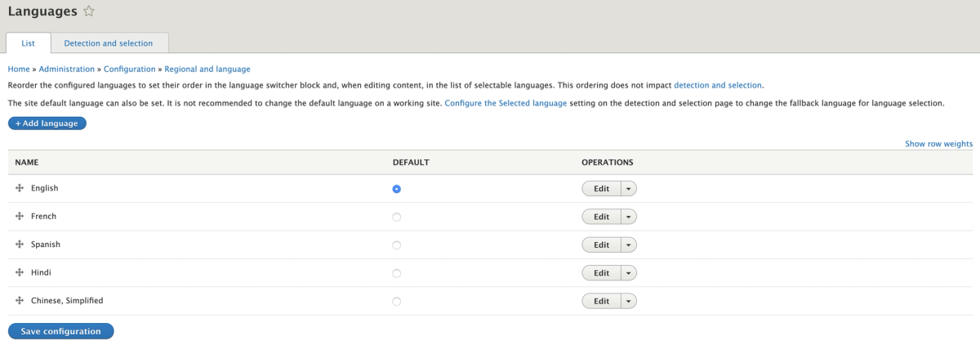Follow 'Configure the Selected language' link
The width and height of the screenshot is (980, 350).
pos(506,104)
